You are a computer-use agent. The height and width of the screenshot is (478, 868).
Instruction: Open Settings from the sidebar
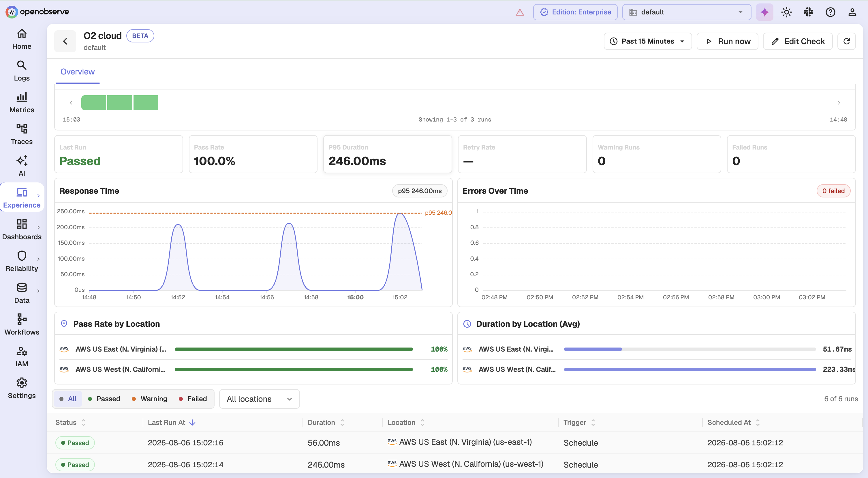[x=22, y=388]
